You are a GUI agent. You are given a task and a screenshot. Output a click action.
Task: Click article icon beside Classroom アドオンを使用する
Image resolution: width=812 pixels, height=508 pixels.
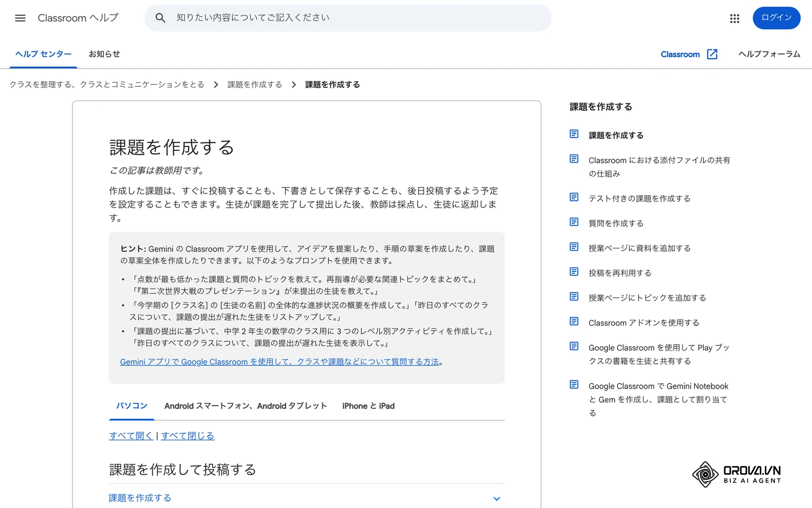[574, 322]
